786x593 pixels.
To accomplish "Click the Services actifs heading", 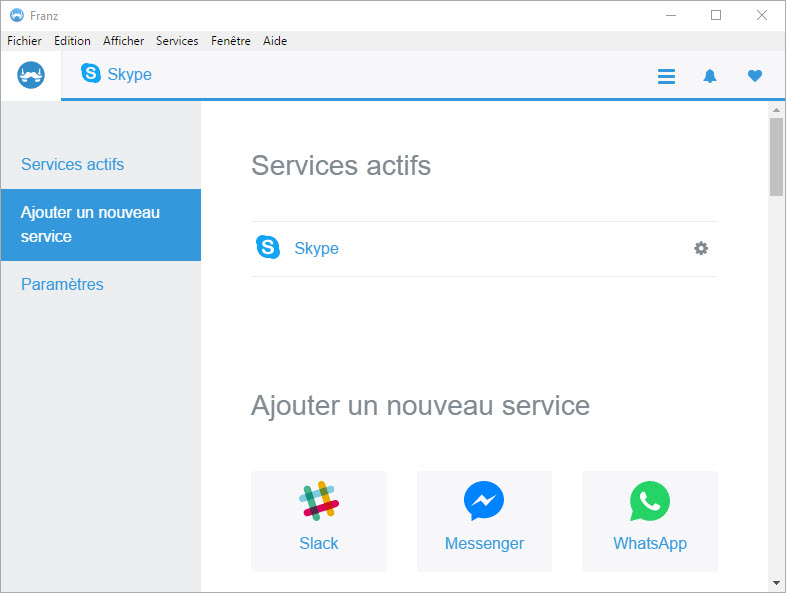I will point(341,165).
